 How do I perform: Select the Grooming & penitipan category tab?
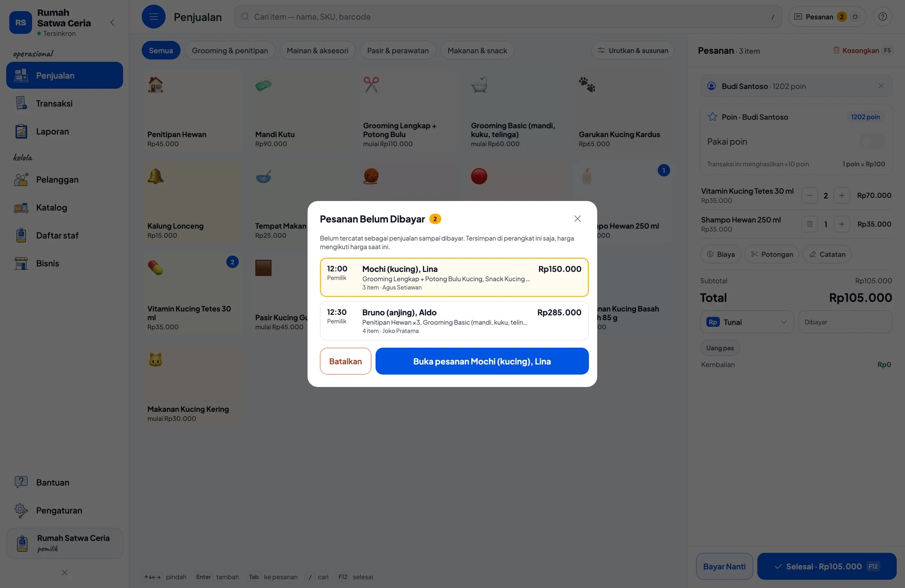coord(230,50)
